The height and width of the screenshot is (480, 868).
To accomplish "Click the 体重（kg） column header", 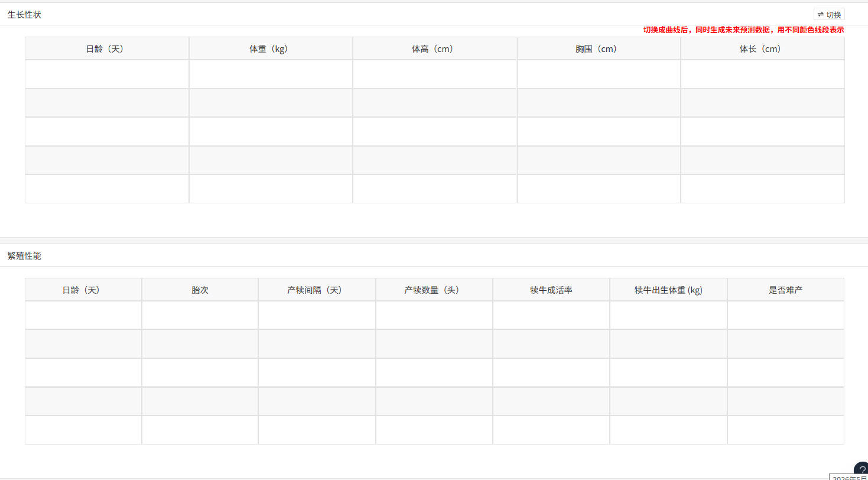I will [271, 49].
